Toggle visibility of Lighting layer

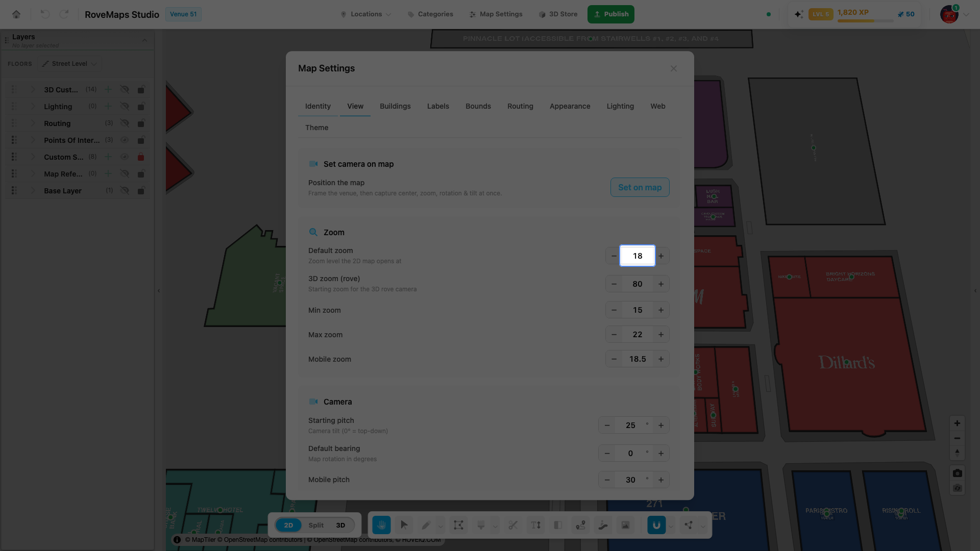coord(125,106)
